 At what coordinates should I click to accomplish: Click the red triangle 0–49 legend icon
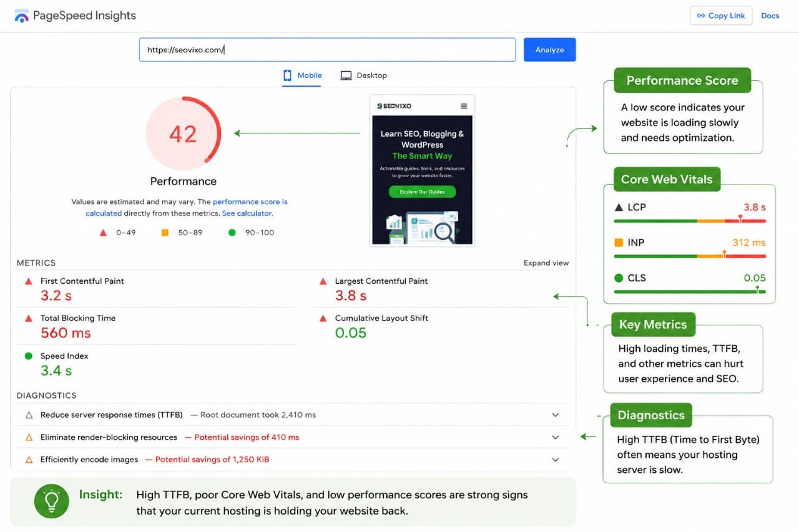[x=103, y=233]
